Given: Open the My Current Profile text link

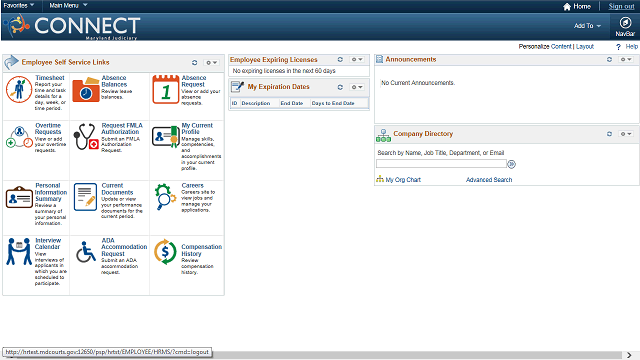Looking at the screenshot, I should pos(197,129).
